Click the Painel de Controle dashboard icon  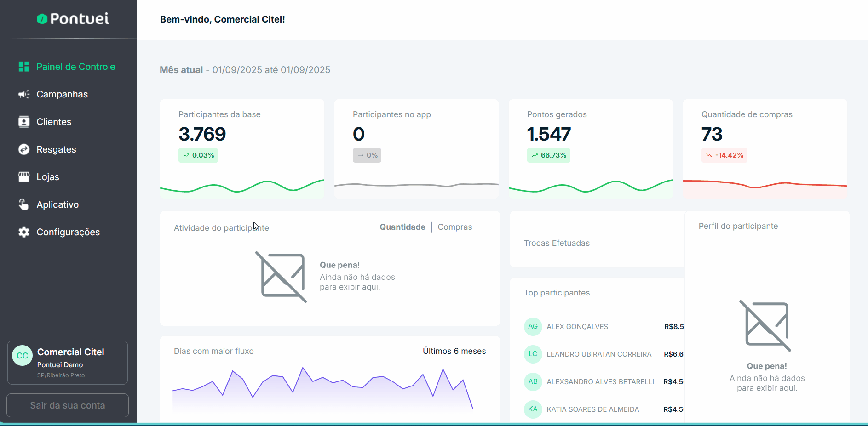pyautogui.click(x=24, y=67)
